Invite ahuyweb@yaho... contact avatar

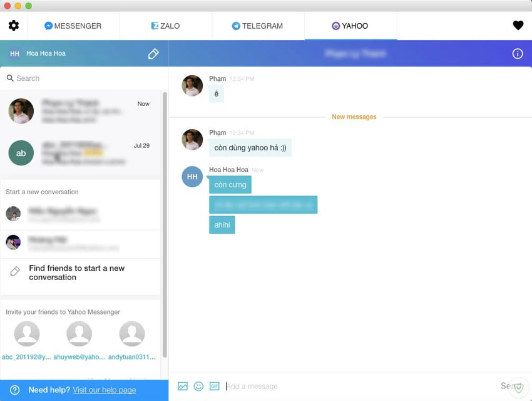pos(79,333)
